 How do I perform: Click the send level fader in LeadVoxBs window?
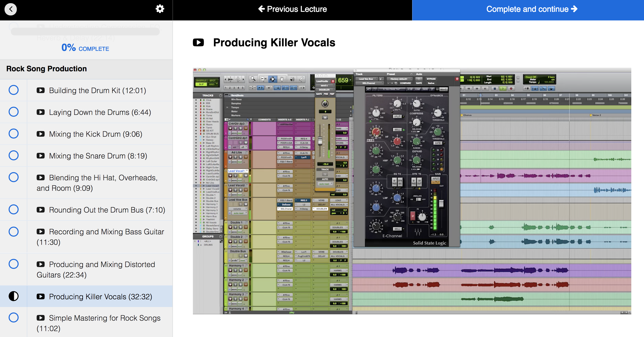tap(320, 140)
